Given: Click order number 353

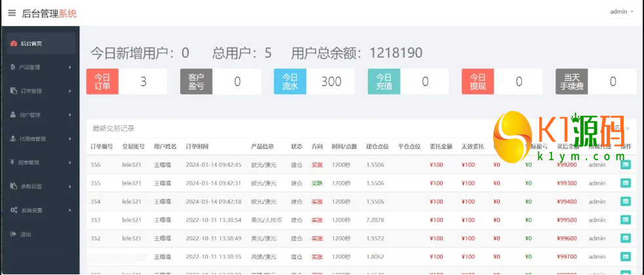Looking at the screenshot, I should (95, 220).
